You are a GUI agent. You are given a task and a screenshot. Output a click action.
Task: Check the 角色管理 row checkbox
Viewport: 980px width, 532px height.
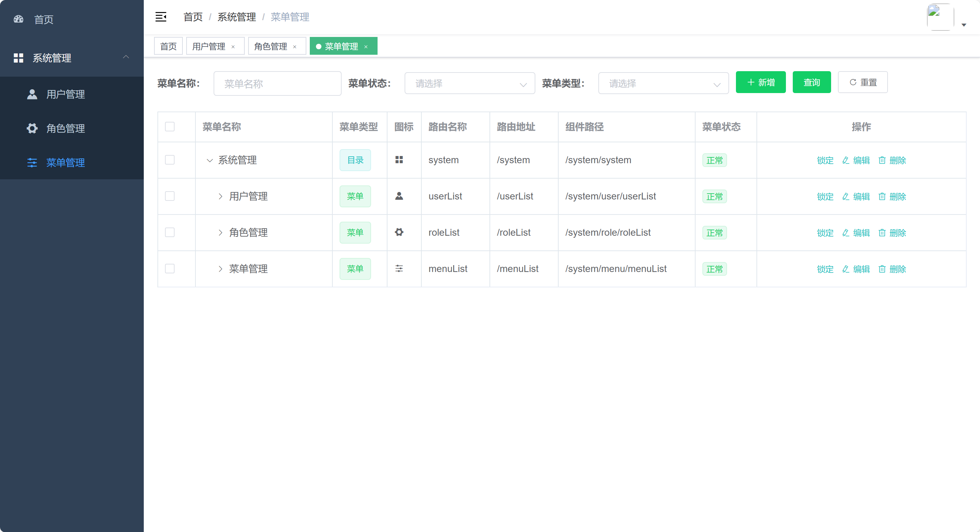(170, 232)
